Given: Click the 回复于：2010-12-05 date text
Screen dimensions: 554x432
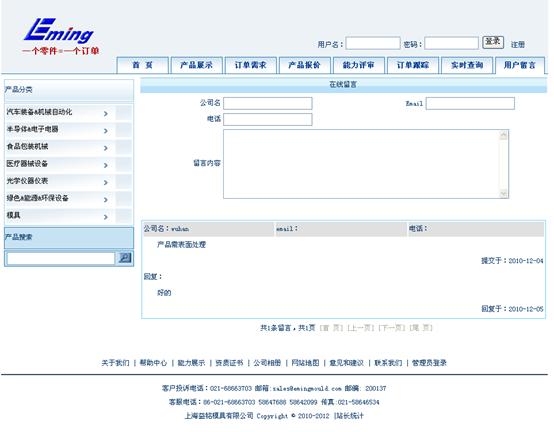Looking at the screenshot, I should [x=512, y=309].
